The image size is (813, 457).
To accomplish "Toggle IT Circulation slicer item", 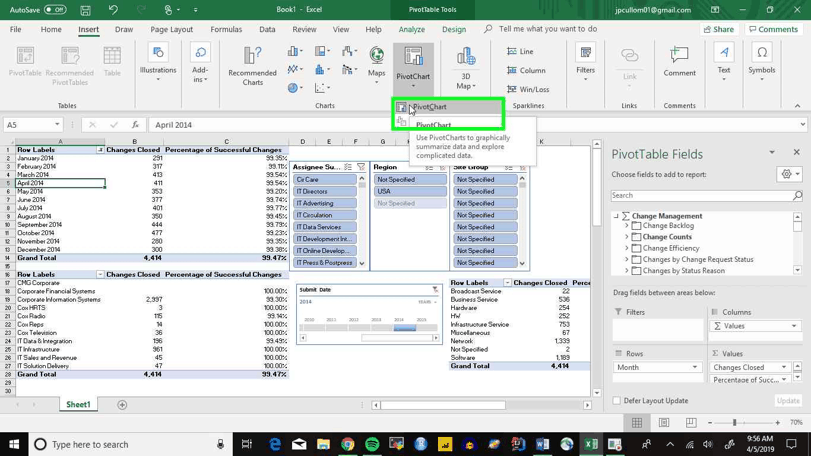I will [x=325, y=215].
